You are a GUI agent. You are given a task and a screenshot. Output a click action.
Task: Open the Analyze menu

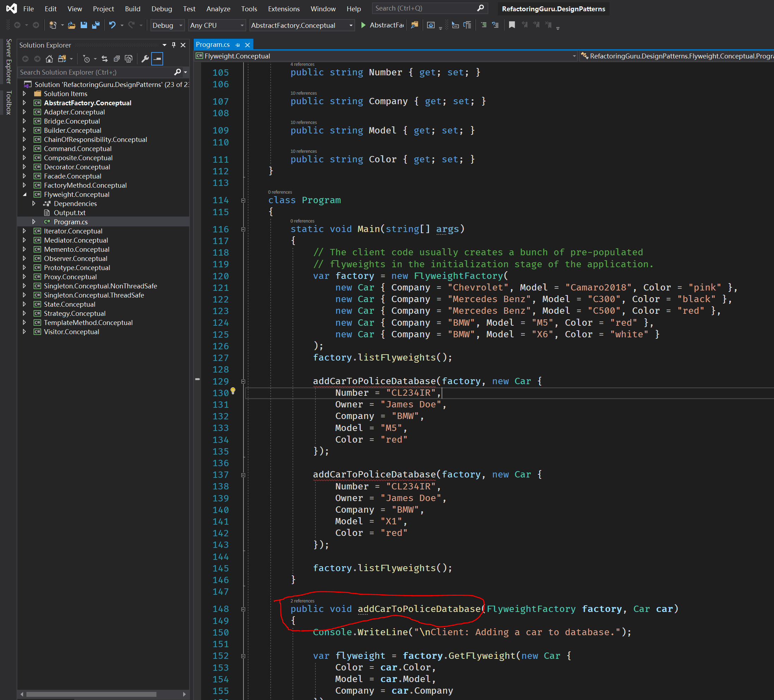point(218,9)
